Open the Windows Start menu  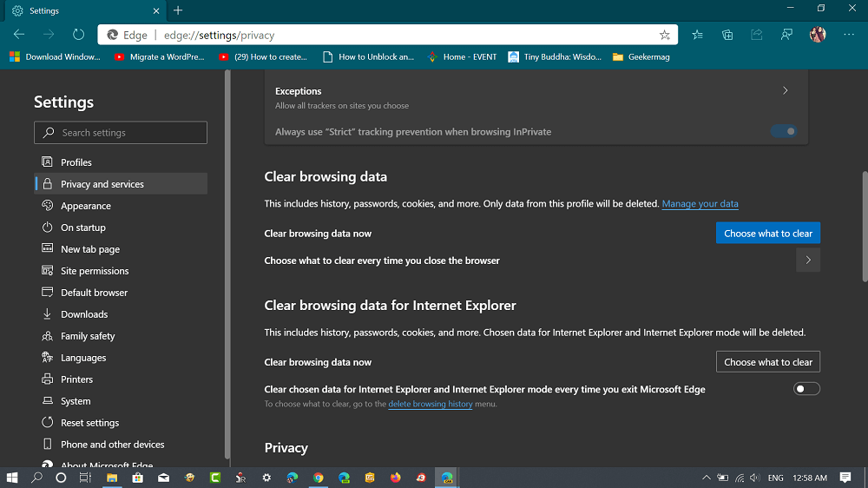pyautogui.click(x=11, y=478)
